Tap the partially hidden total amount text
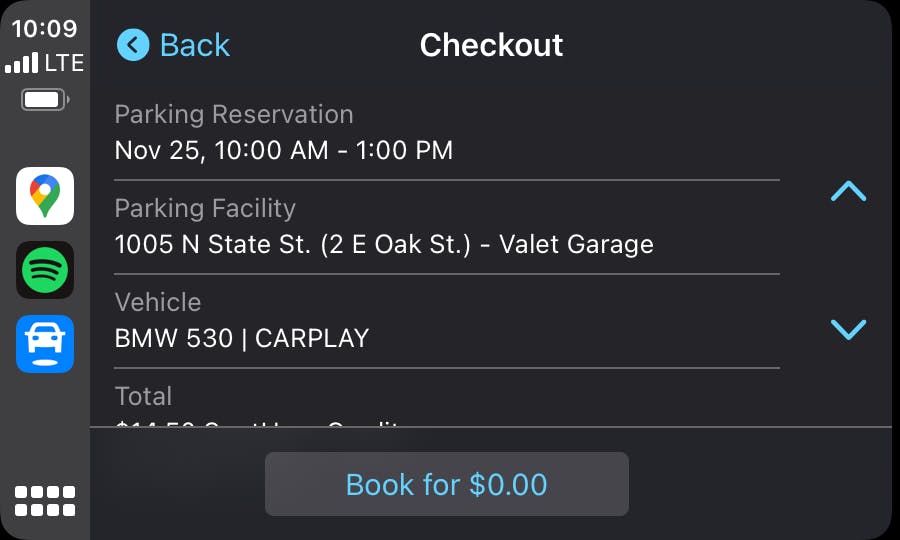 click(x=257, y=424)
